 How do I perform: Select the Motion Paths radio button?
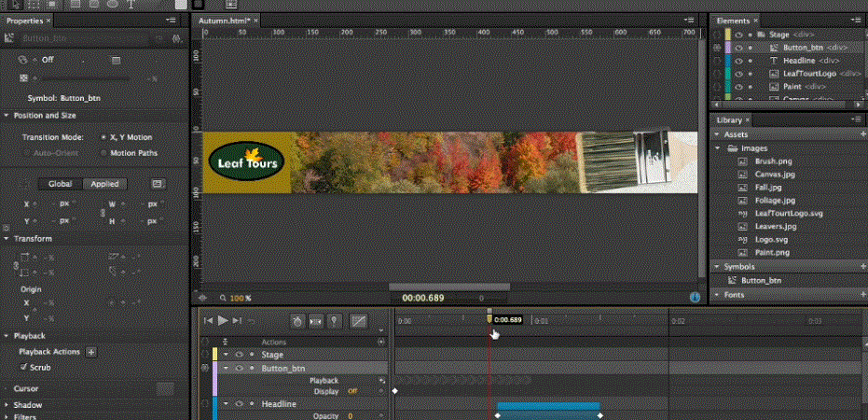coord(104,153)
